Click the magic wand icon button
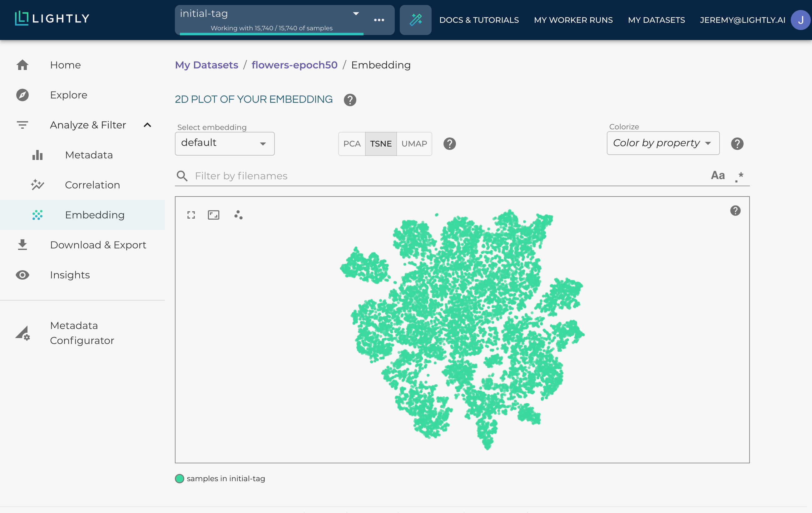Image resolution: width=812 pixels, height=513 pixels. [415, 20]
